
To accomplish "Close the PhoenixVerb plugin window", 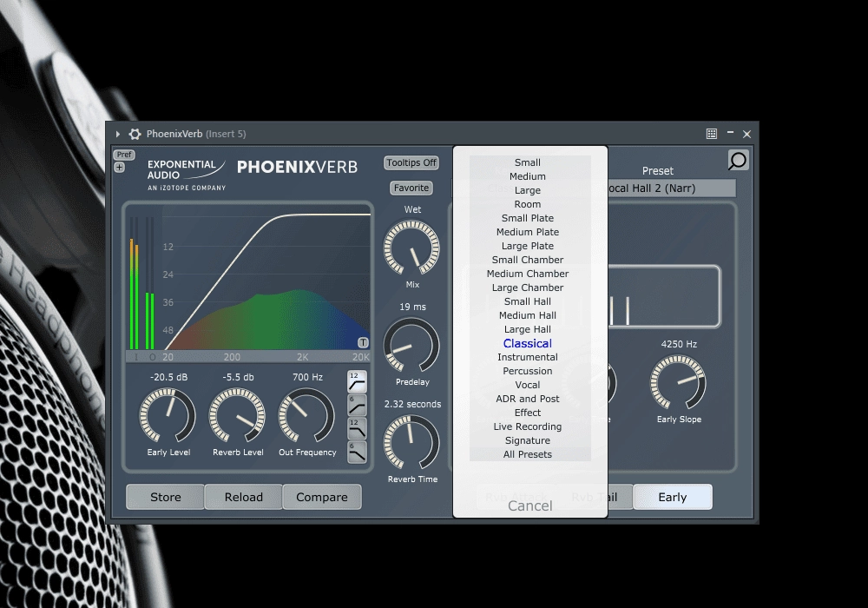I will [x=746, y=134].
